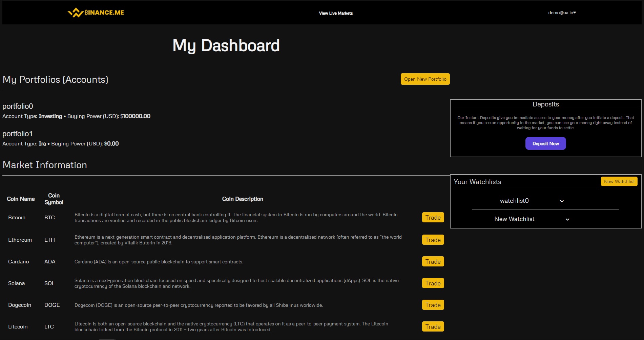This screenshot has height=340, width=644.
Task: Click Trade next to Cardano
Action: 433,261
